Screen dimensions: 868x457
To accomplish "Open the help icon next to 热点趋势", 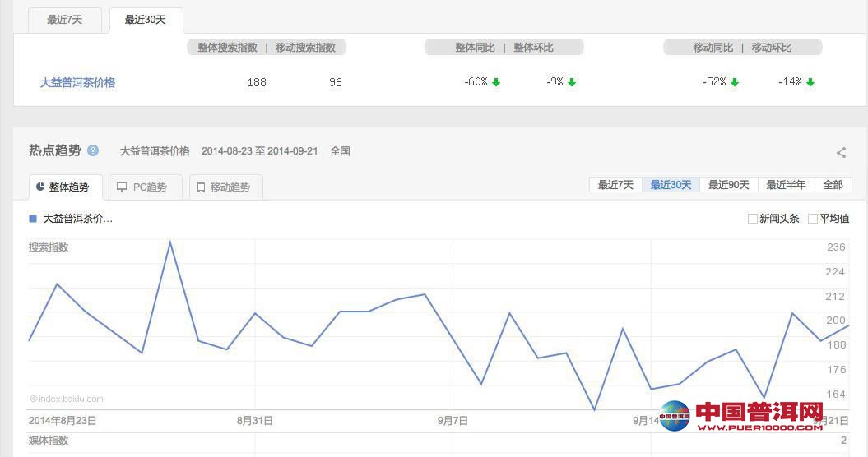I will 93,150.
